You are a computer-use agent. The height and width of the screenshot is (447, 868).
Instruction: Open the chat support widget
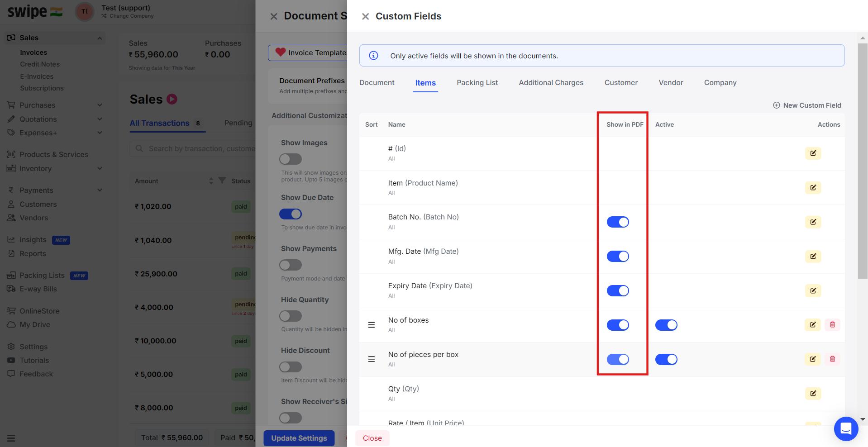coord(846,428)
